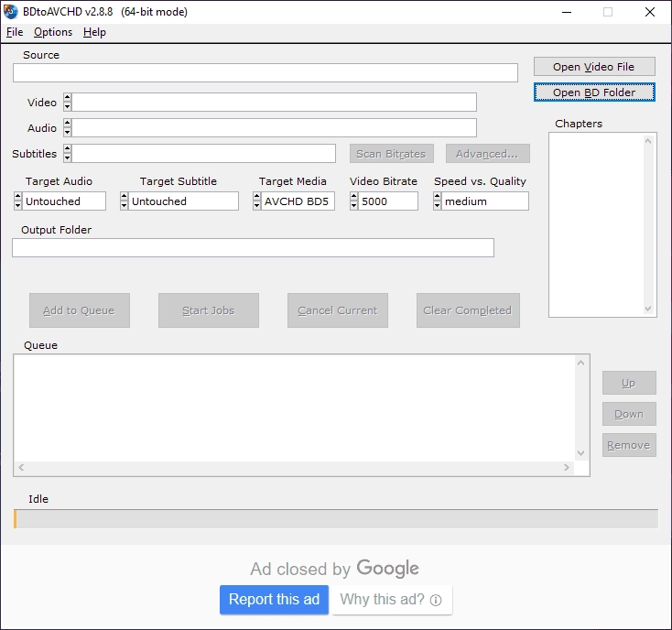This screenshot has height=630, width=672.
Task: Click the Subtitles stream field
Action: pyautogui.click(x=203, y=154)
